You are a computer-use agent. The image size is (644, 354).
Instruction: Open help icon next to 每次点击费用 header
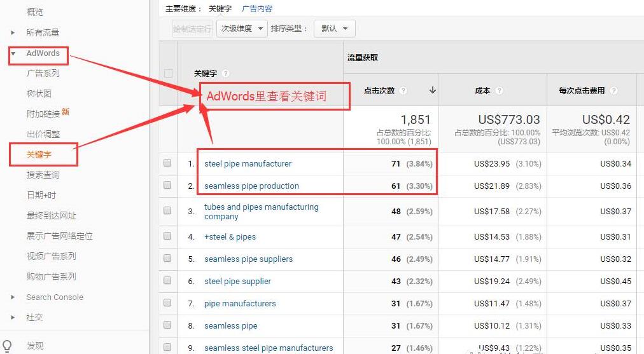click(x=613, y=91)
